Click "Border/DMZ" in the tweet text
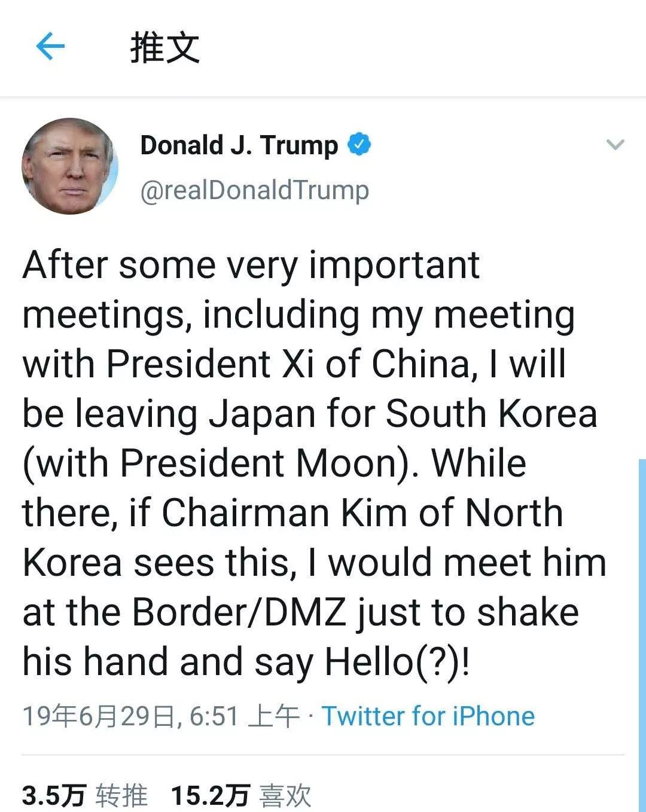 [239, 612]
